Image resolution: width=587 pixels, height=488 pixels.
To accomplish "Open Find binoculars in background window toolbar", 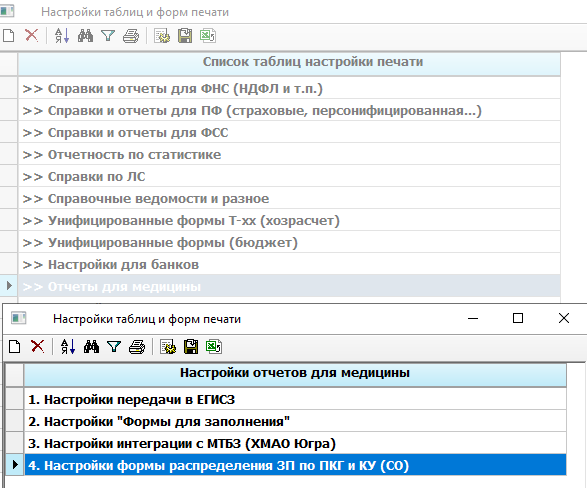I will [85, 36].
